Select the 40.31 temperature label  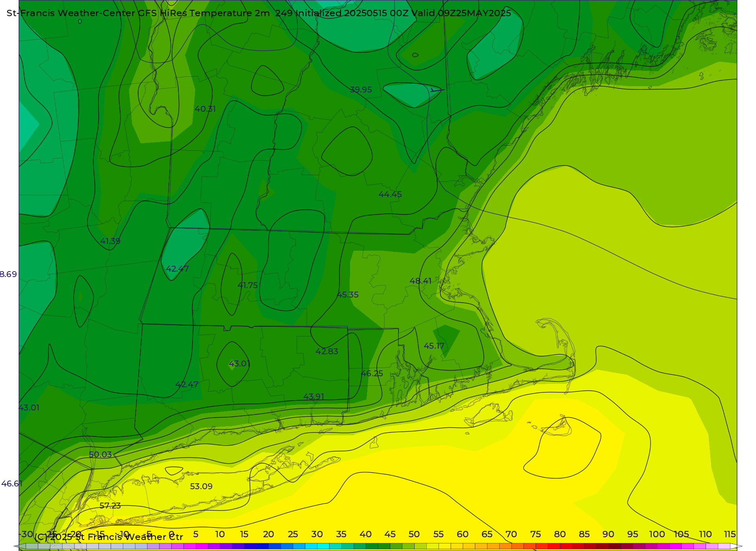205,109
